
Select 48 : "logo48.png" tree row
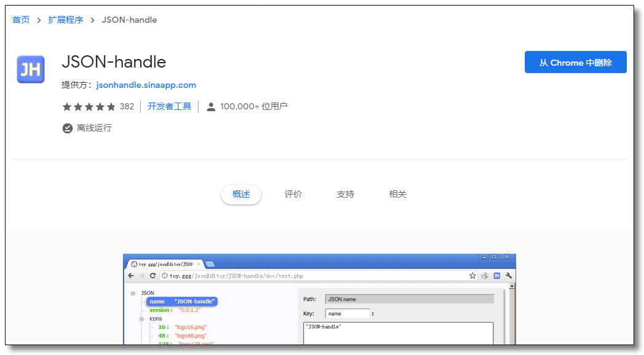tap(183, 336)
